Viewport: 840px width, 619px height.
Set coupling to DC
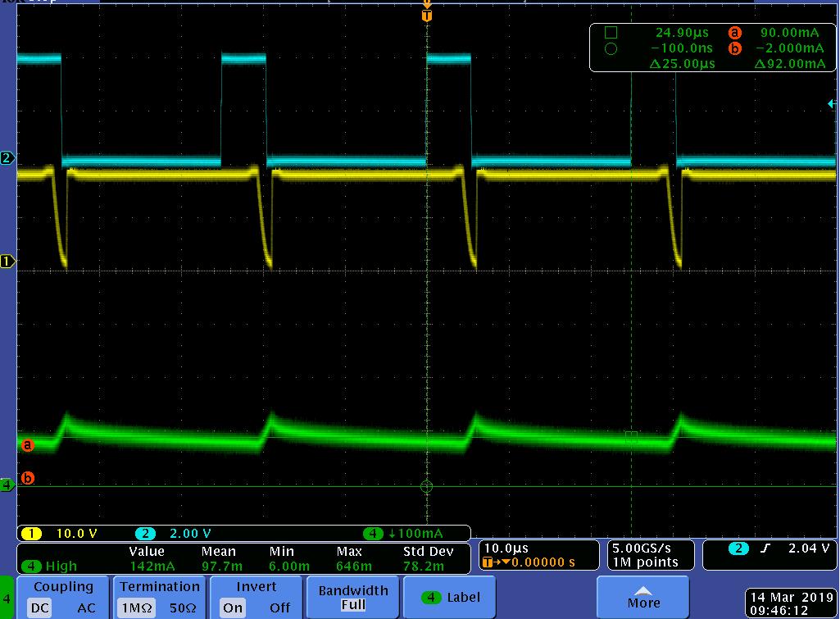click(39, 608)
